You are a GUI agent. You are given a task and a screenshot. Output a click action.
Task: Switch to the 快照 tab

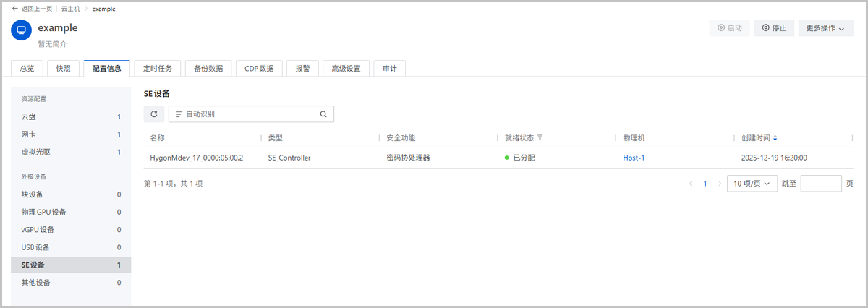[64, 69]
